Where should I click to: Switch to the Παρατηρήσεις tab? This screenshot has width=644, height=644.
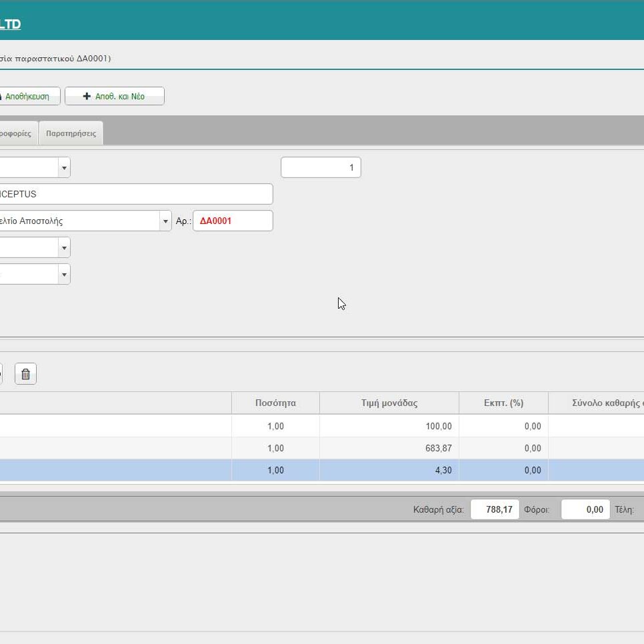point(71,133)
